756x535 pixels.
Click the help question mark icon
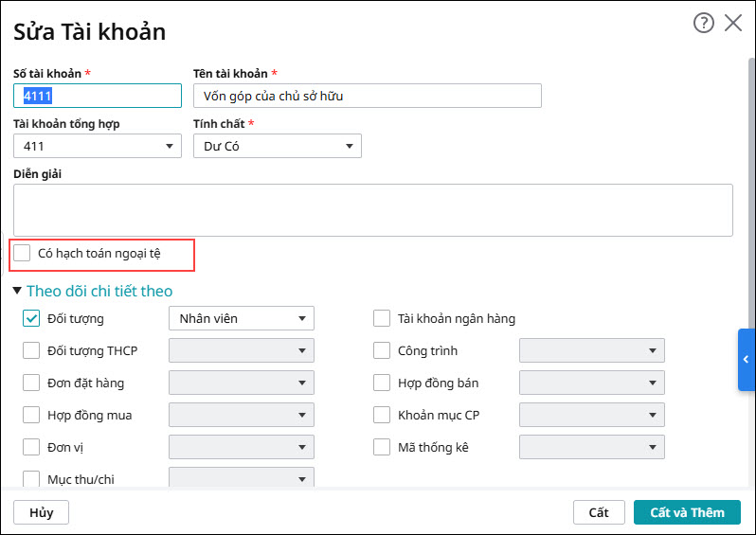tap(703, 24)
